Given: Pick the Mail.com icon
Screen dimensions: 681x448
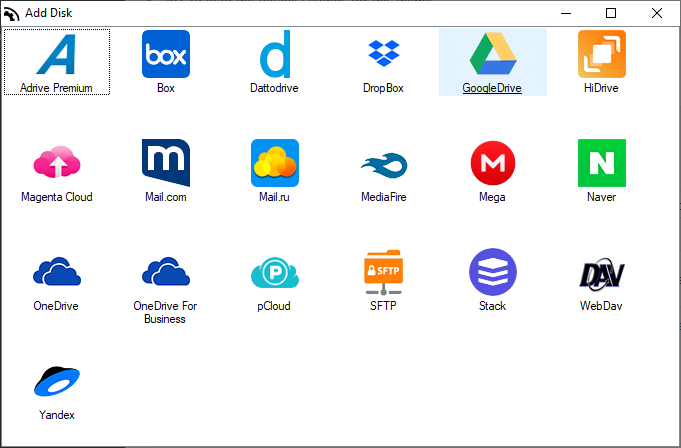Looking at the screenshot, I should pos(166,163).
